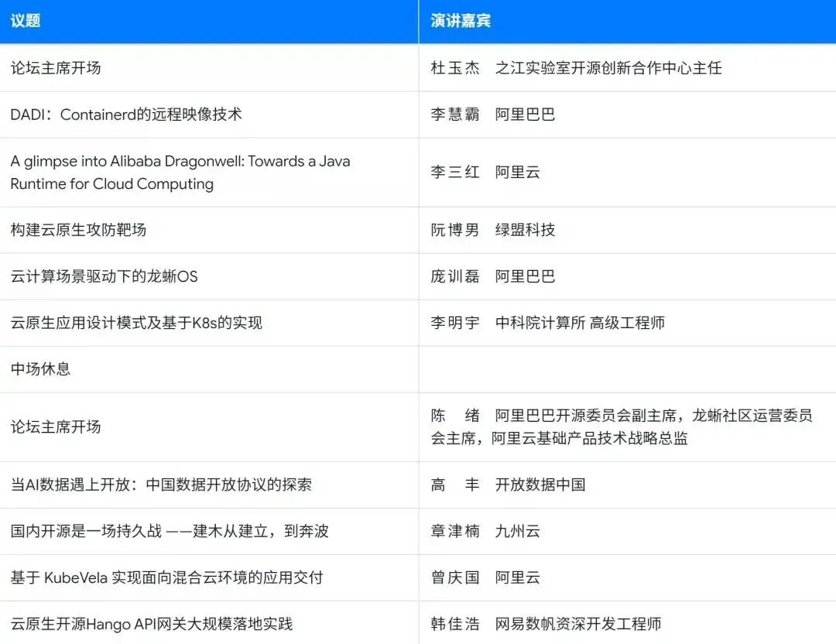The height and width of the screenshot is (644, 836).
Task: Click the 演讲嘉宾 column header
Action: click(x=628, y=22)
